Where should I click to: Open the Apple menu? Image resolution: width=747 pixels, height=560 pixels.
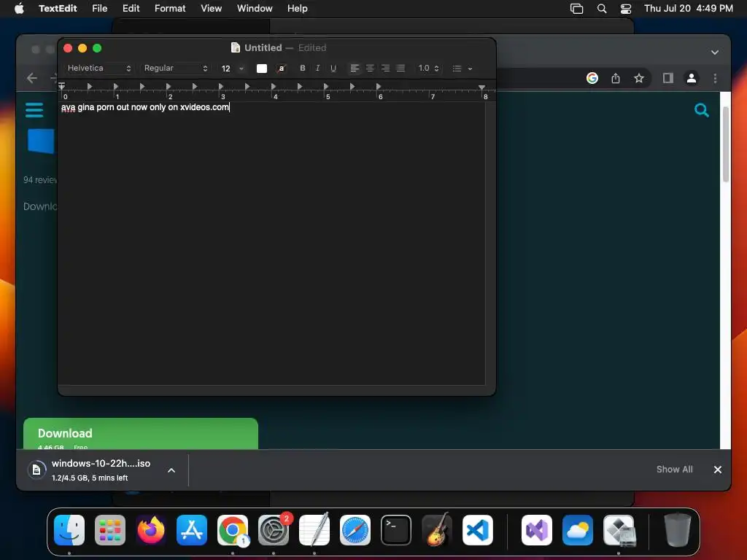19,8
